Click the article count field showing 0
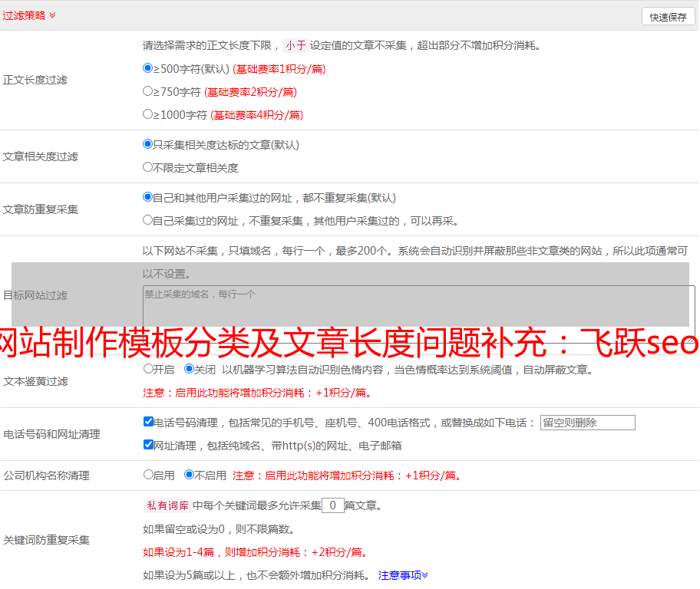Viewport: 700px width, 589px height. pyautogui.click(x=332, y=505)
